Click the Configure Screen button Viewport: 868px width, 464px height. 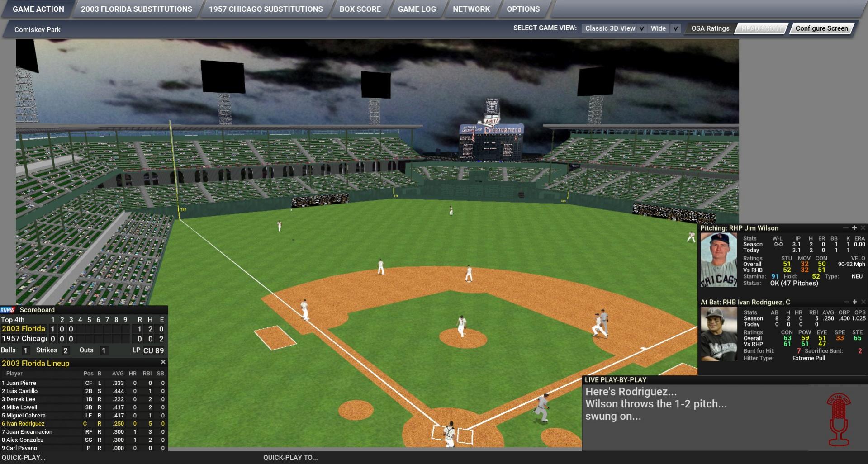tap(821, 28)
